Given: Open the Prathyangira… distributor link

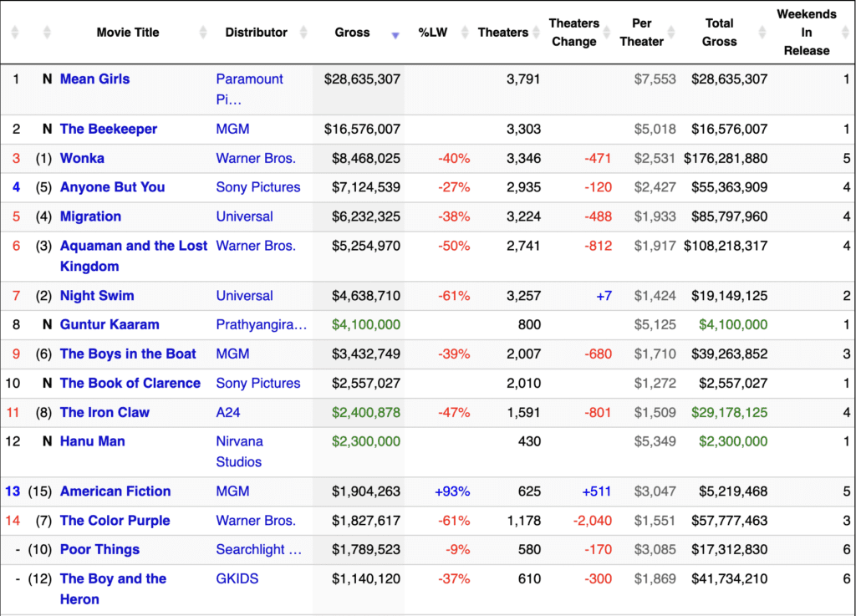Looking at the screenshot, I should point(262,324).
